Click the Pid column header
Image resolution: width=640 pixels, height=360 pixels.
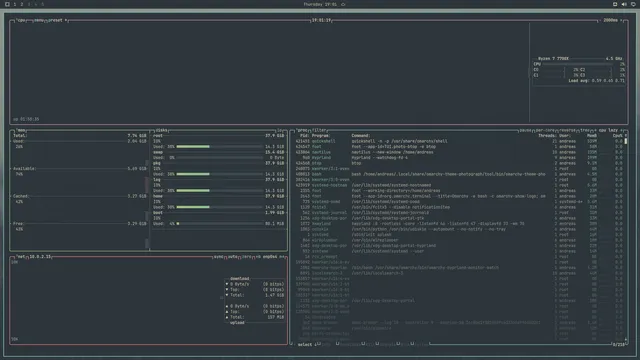(304, 136)
